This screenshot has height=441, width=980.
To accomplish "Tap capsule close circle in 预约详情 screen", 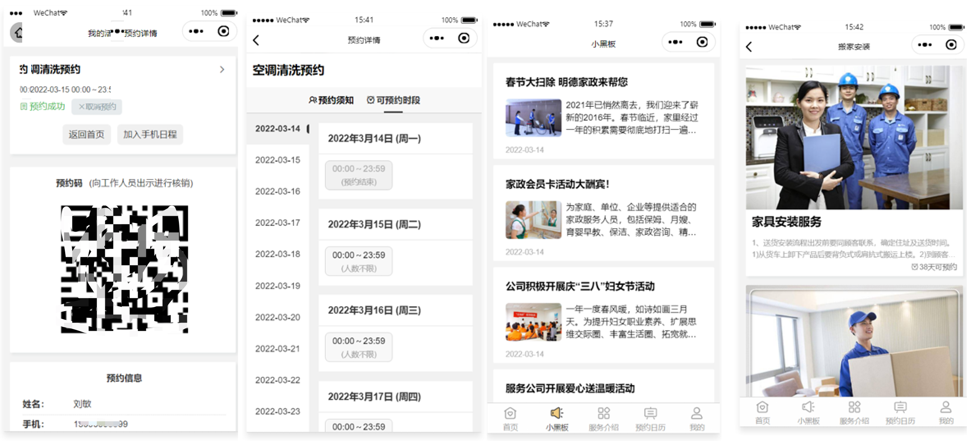I will point(464,38).
